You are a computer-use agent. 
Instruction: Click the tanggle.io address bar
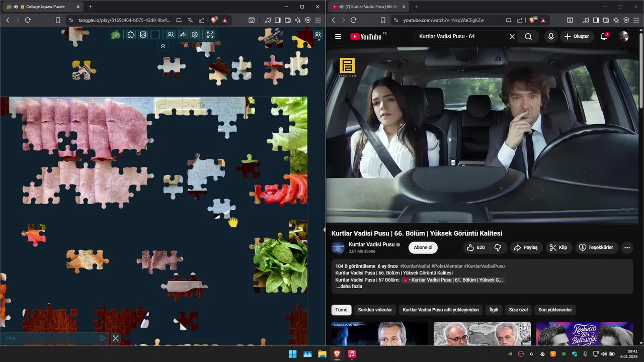click(124, 20)
